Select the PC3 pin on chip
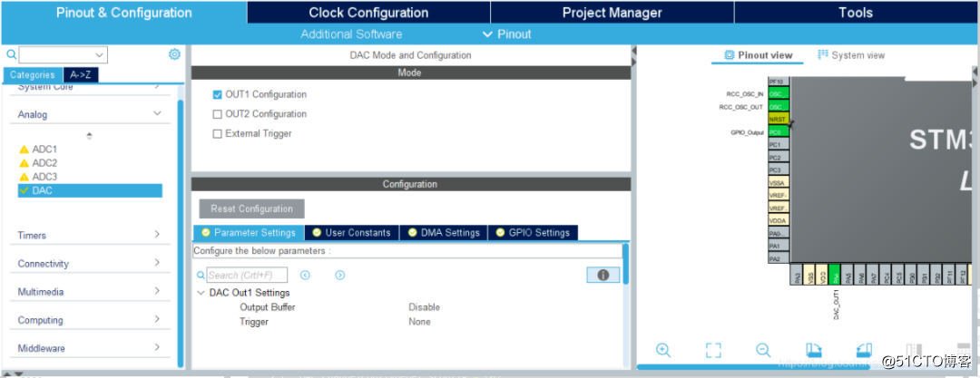Screen dimensions: 980x378 779,170
